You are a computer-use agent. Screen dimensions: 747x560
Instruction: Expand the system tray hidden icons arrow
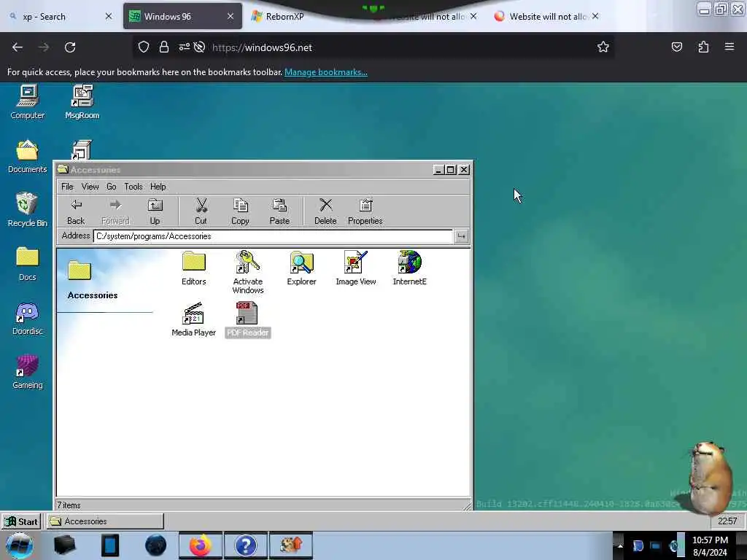coord(620,545)
